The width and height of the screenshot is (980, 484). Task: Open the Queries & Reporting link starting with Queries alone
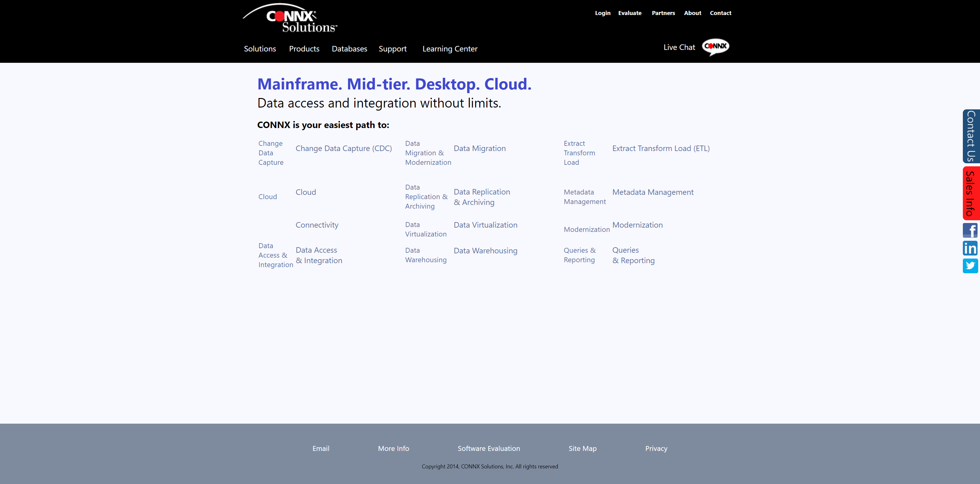click(633, 255)
